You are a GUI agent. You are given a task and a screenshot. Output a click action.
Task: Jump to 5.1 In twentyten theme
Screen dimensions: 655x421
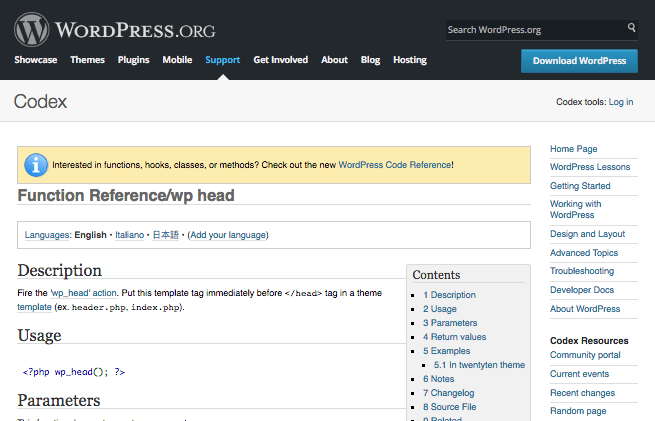[x=479, y=365]
